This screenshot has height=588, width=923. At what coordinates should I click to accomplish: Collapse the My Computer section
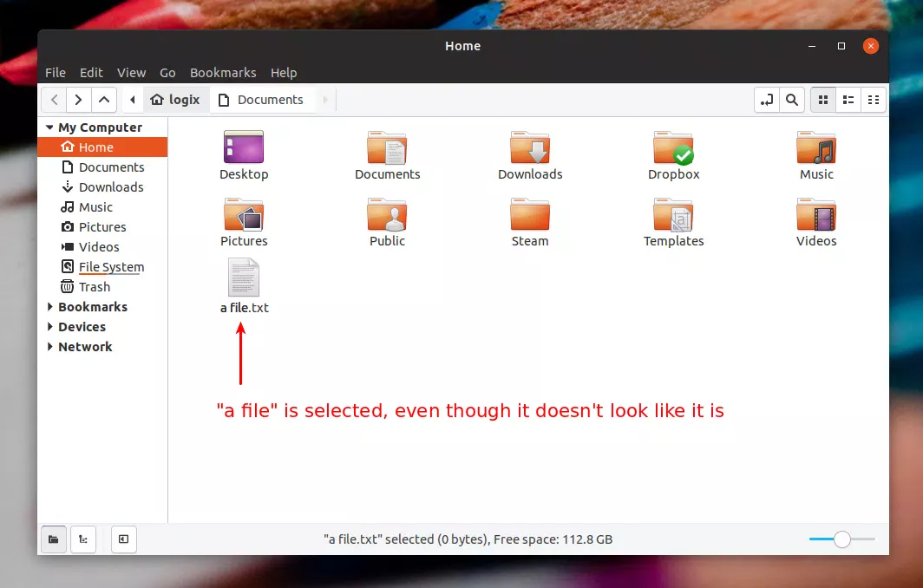[50, 127]
